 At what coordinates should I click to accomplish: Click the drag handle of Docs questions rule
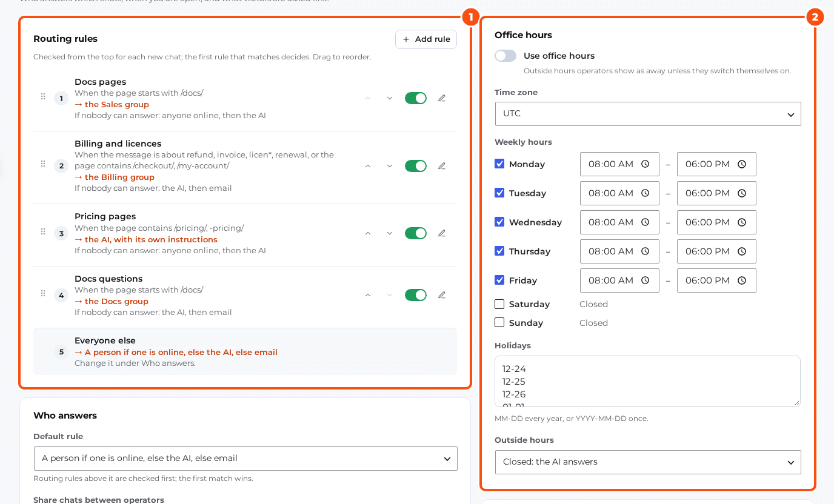[x=43, y=294]
